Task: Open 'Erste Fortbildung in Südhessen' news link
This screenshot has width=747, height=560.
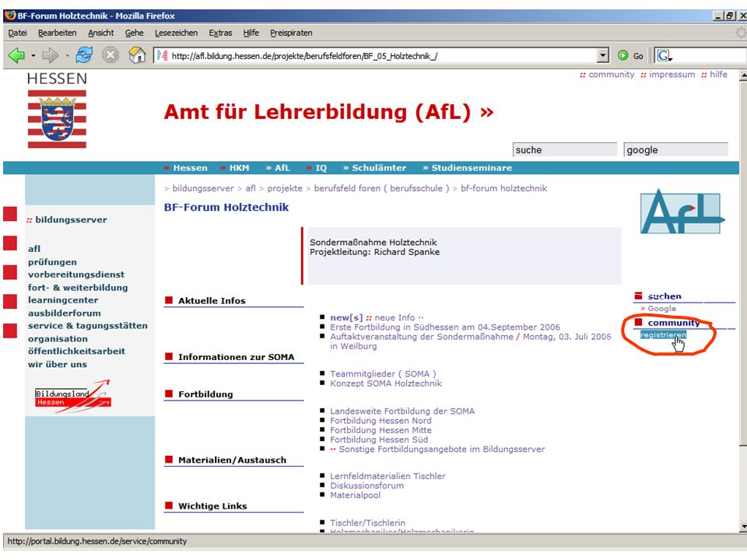Action: point(445,327)
